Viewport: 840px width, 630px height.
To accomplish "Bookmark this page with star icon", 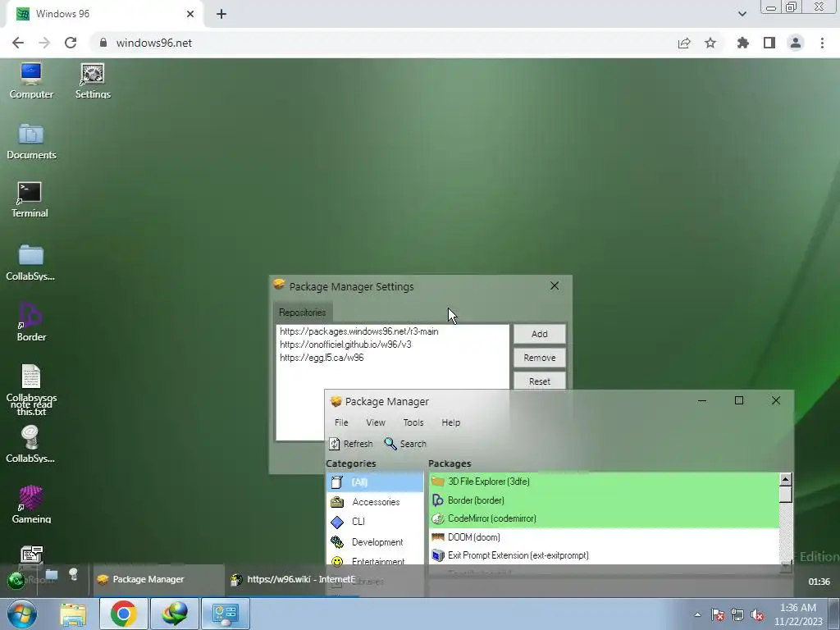I will [710, 43].
